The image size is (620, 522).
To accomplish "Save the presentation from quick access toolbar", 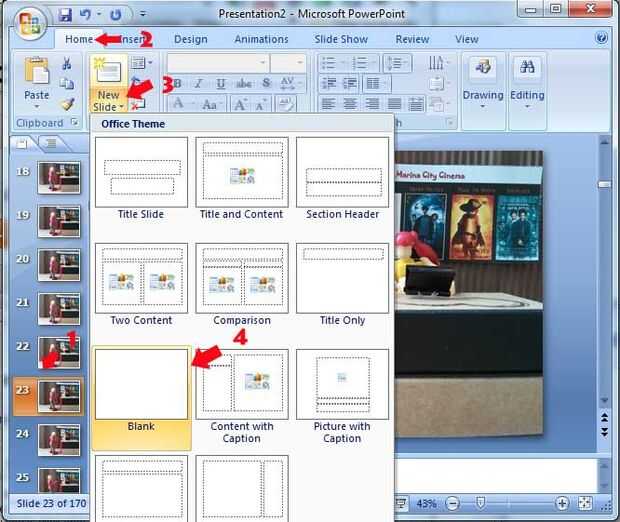I will 65,15.
